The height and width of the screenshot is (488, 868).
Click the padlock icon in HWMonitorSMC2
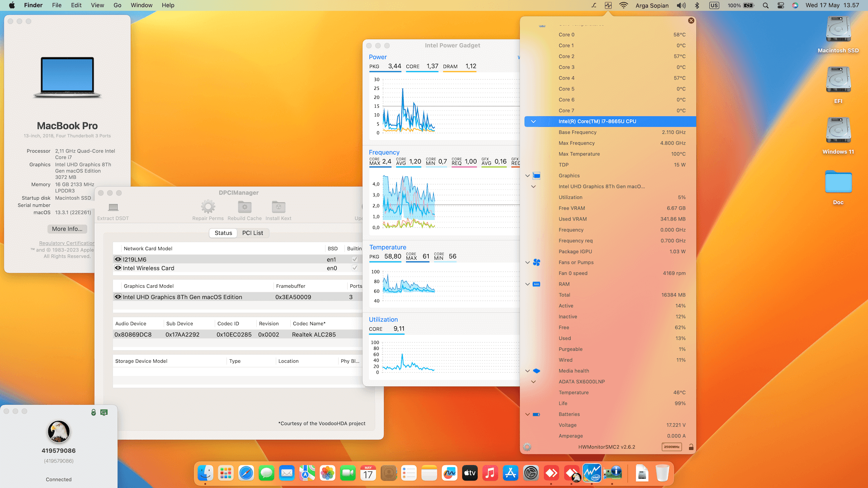[691, 447]
